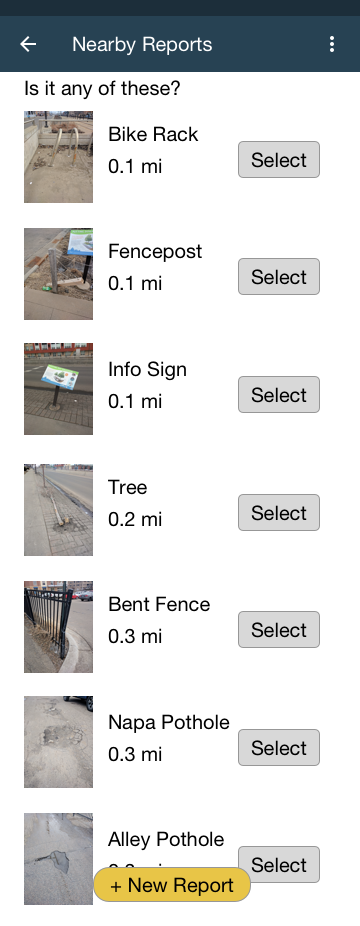Open the Alley Pothole photo thumbnail
360x926 pixels.
pyautogui.click(x=58, y=859)
